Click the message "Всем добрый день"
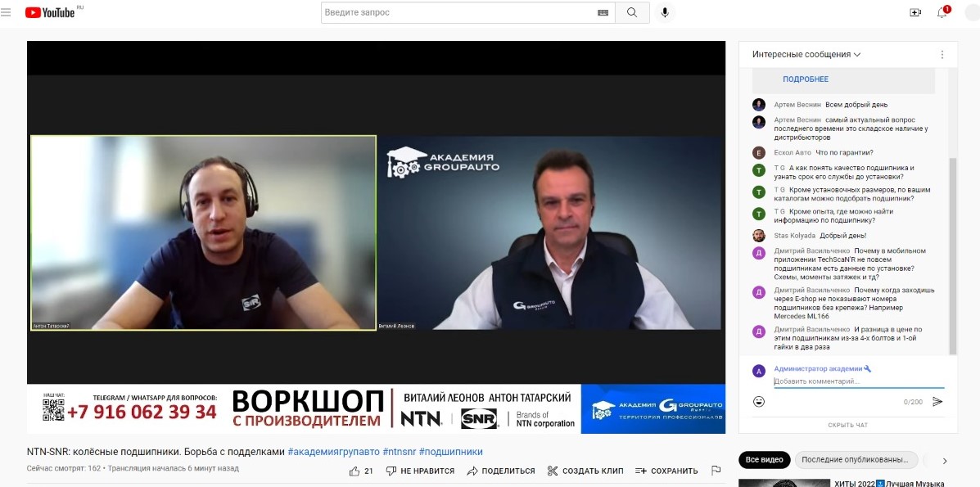The height and width of the screenshot is (487, 980). [x=856, y=105]
